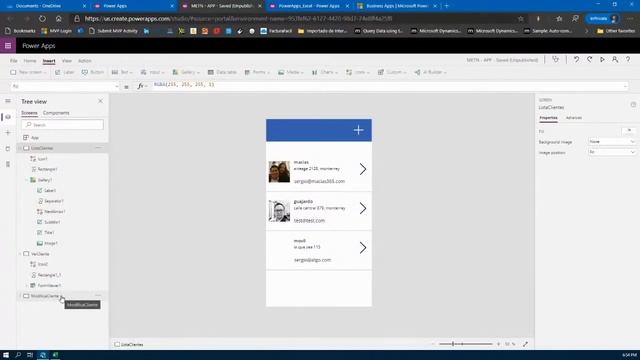Open the Forms dropdown
This screenshot has width=640, height=360.
(x=257, y=72)
